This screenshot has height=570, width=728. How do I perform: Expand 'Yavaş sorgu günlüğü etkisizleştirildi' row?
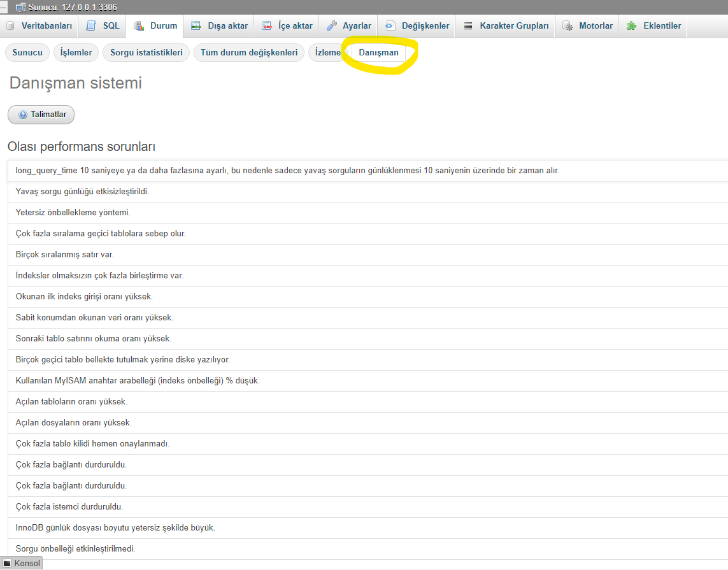[x=368, y=191]
